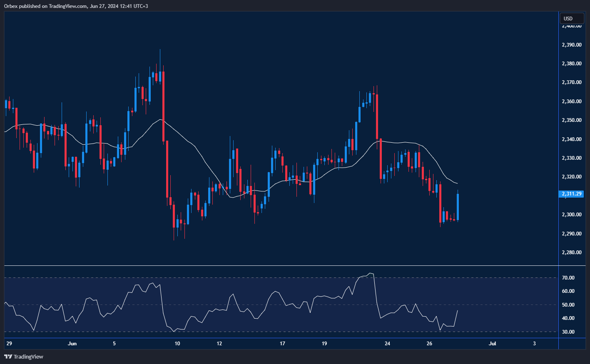The width and height of the screenshot is (590, 364).
Task: Click the RSI 50.00 midline label
Action: click(568, 305)
